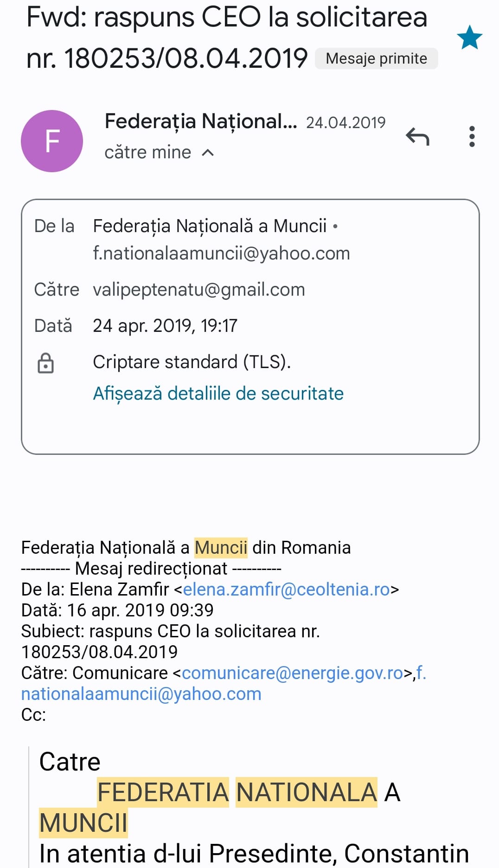499x868 pixels.
Task: Tap the date 24.04.2019 beside the sender
Action: (x=345, y=123)
